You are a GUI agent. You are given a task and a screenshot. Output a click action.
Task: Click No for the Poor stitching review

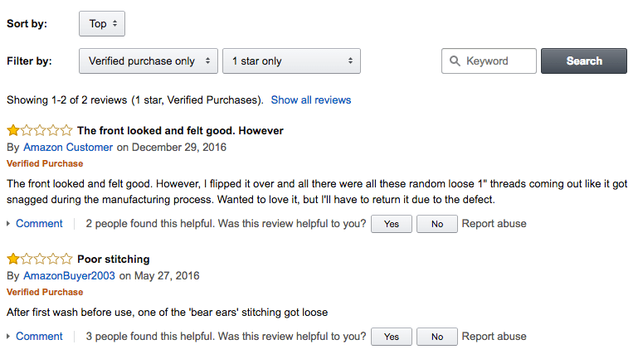[x=437, y=337]
